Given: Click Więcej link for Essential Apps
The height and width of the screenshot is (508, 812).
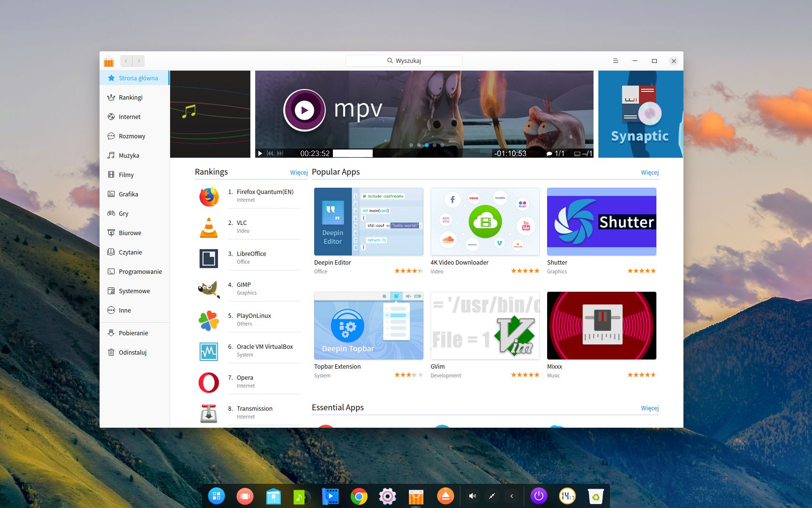Looking at the screenshot, I should (x=650, y=408).
